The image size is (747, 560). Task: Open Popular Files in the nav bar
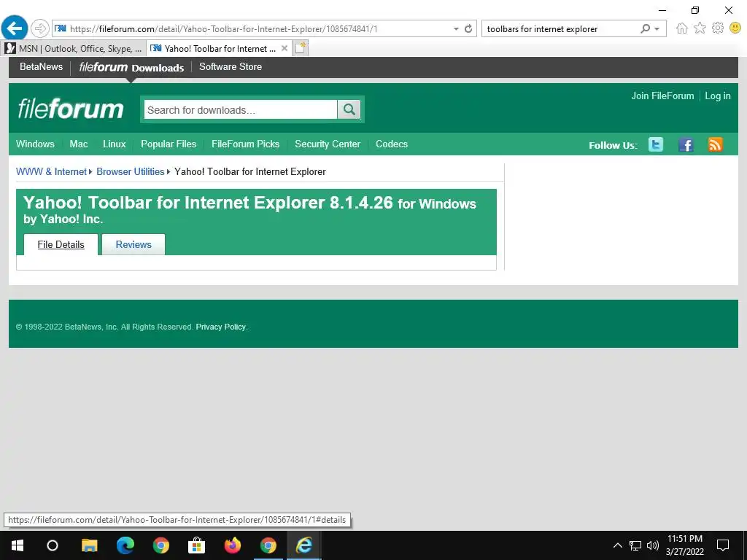(x=169, y=144)
